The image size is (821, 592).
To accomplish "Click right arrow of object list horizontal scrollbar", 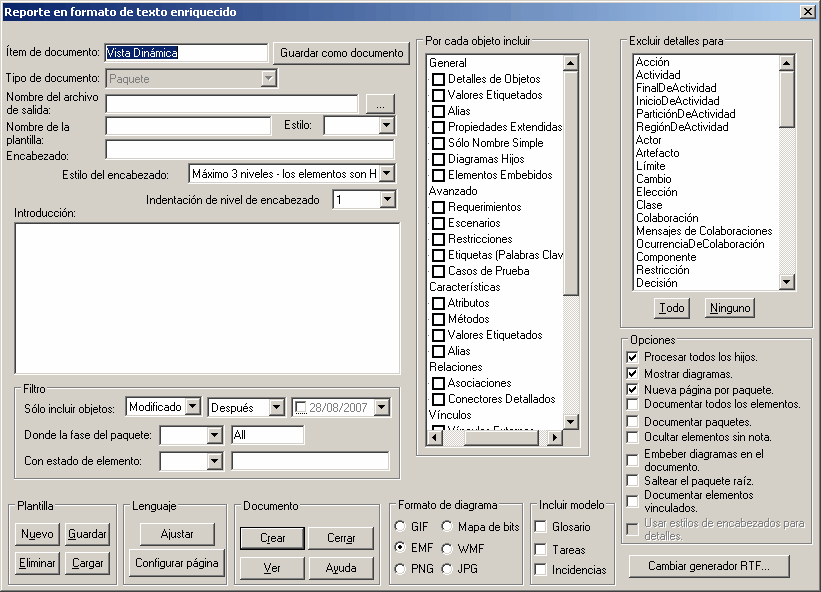I will point(554,437).
